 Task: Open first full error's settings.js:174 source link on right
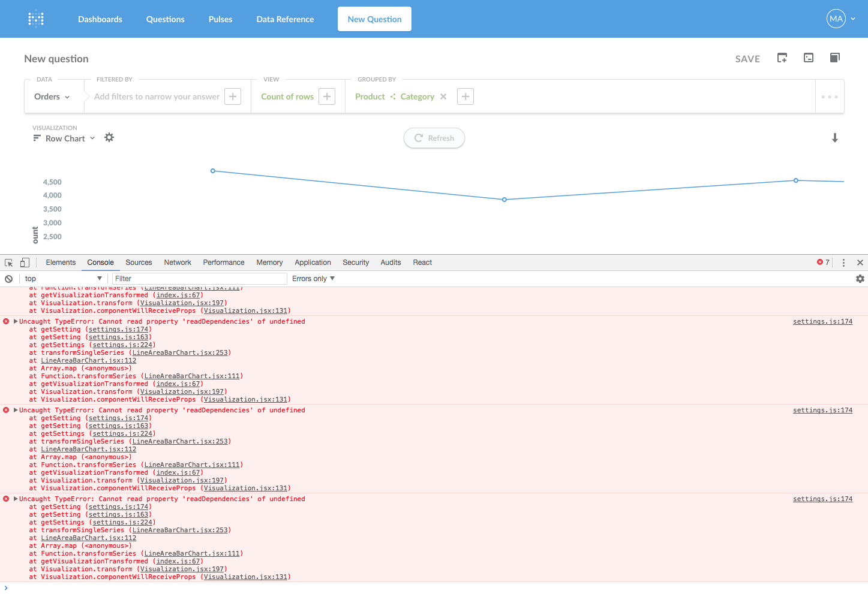coord(822,321)
